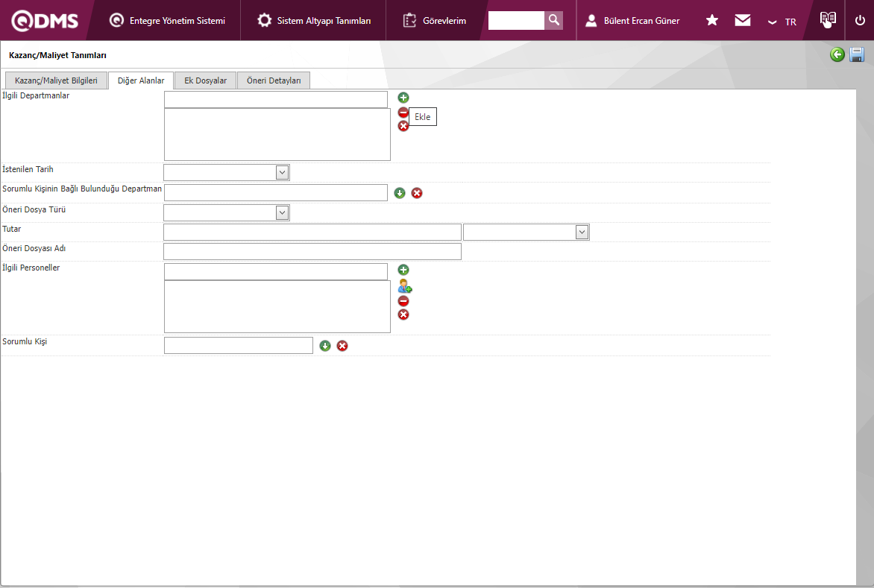Click İlgili Departmanlar text input
Screen dimensions: 874x588
[276, 99]
